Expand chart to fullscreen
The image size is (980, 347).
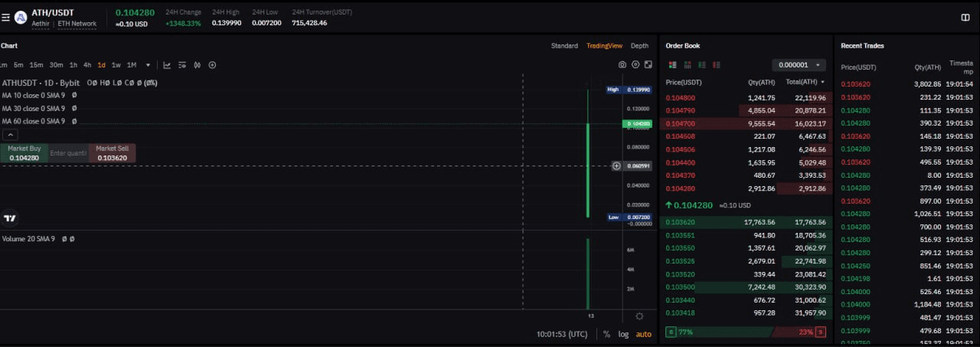(x=648, y=65)
